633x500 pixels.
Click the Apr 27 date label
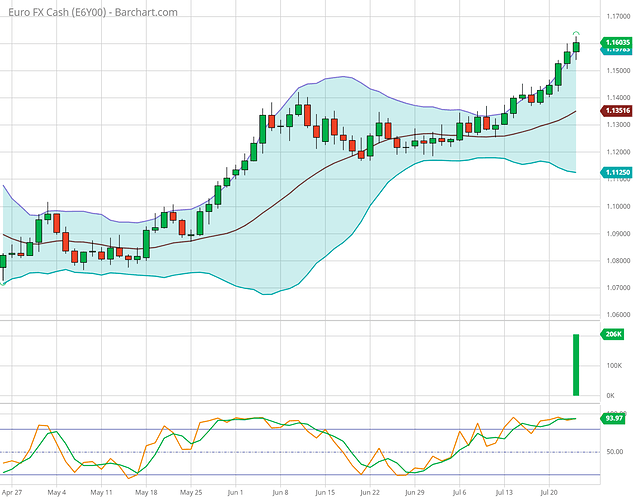(14, 493)
